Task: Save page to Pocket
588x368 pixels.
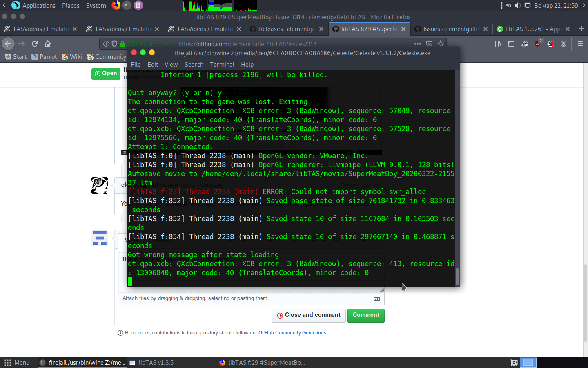Action: coord(429,44)
